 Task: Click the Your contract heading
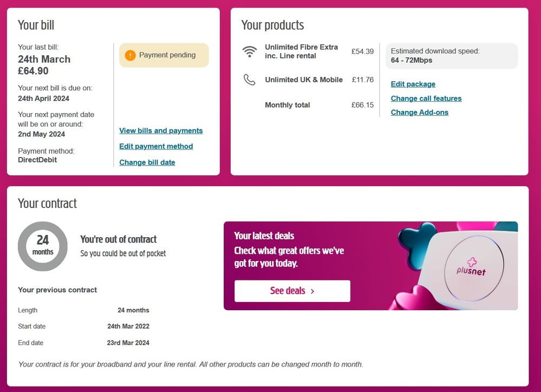pyautogui.click(x=48, y=203)
